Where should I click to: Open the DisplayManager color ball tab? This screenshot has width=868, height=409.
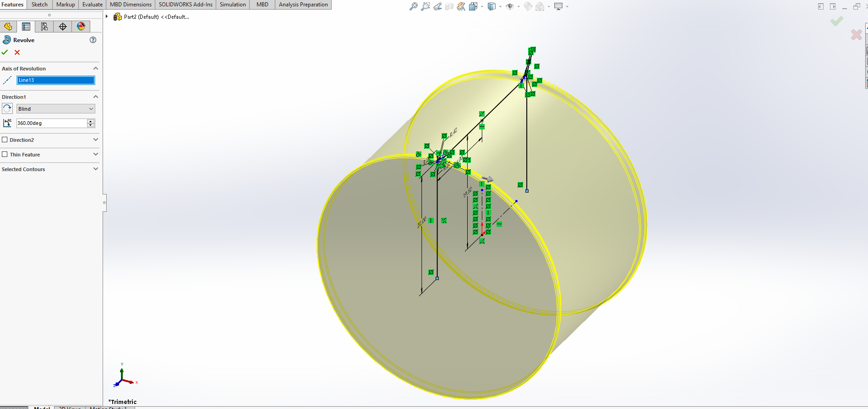pyautogui.click(x=81, y=27)
